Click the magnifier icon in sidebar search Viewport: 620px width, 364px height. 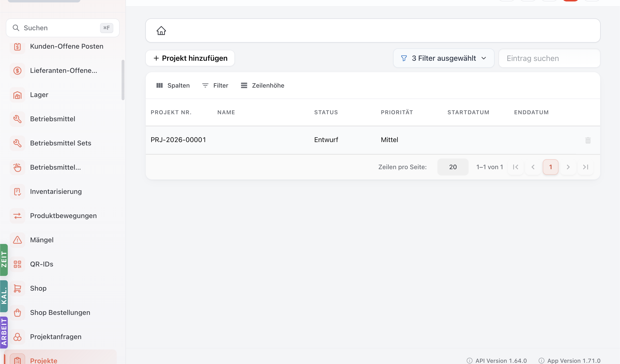[16, 28]
